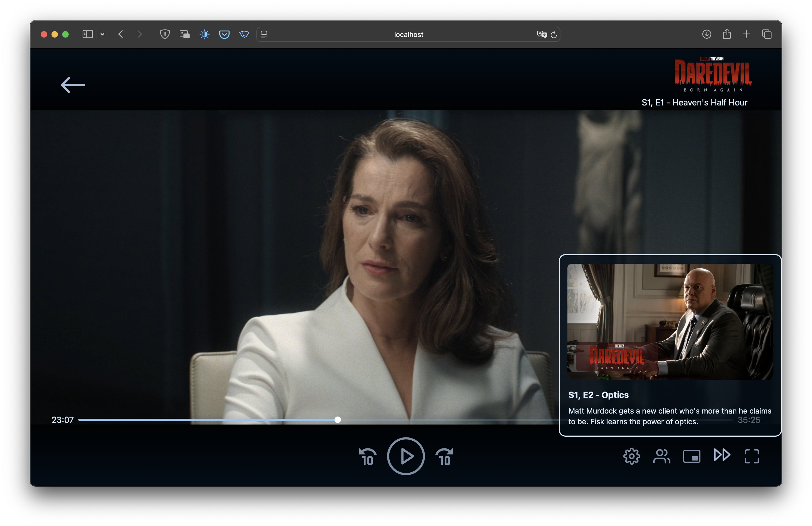The width and height of the screenshot is (812, 526).
Task: Click the elapsed time 23:07
Action: coord(62,420)
